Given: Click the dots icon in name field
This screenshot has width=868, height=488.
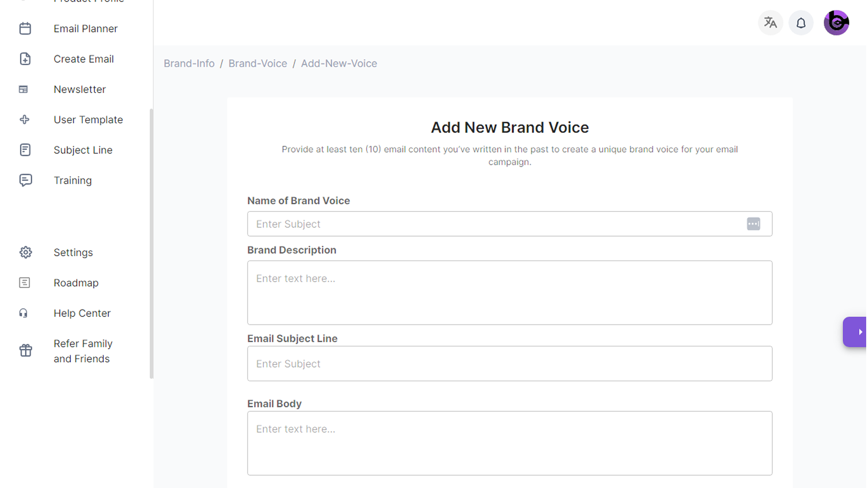Looking at the screenshot, I should (x=753, y=224).
